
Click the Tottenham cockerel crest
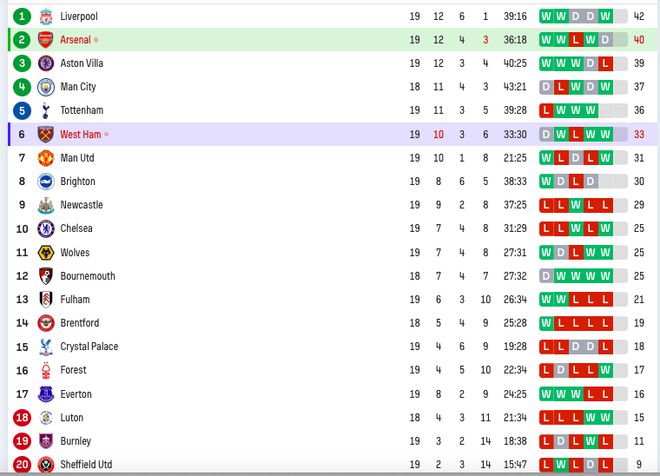[46, 111]
